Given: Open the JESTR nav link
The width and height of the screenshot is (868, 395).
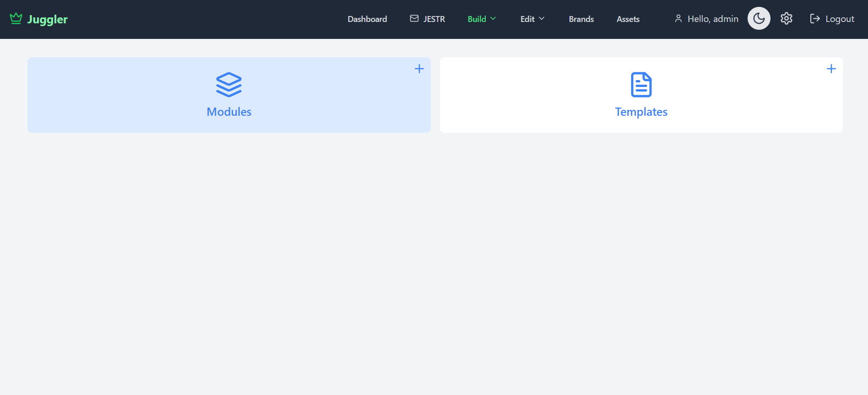Looking at the screenshot, I should click(x=434, y=19).
